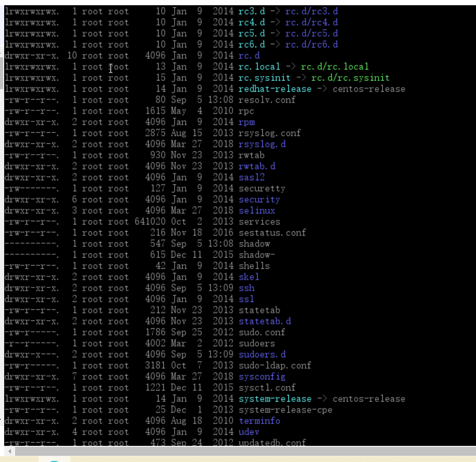The image size is (476, 462).
Task: Click the shadow file name
Action: tap(254, 244)
